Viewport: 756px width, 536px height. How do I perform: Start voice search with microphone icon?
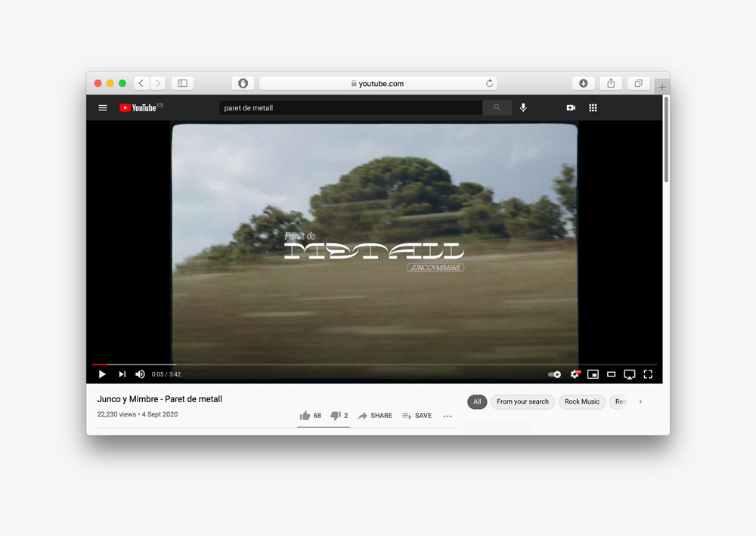523,107
